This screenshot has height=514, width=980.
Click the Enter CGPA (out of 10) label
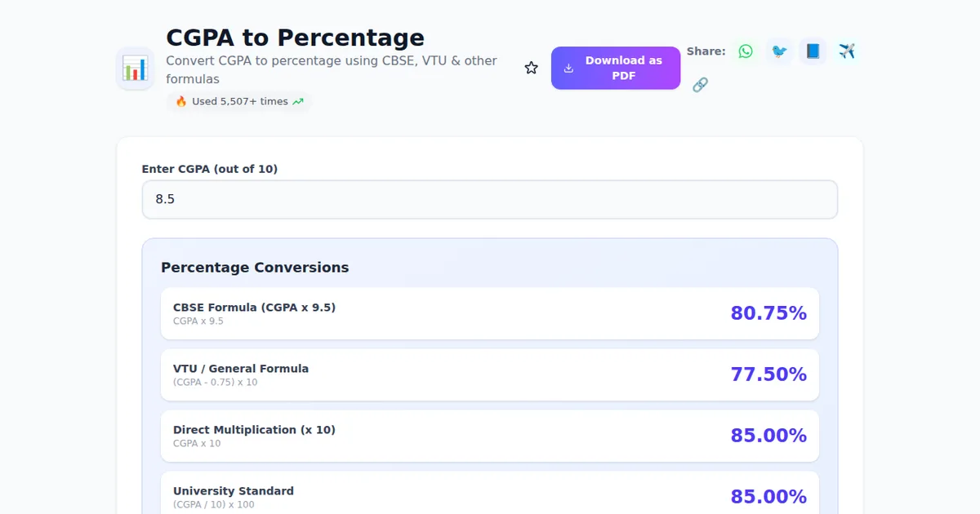[x=210, y=169]
